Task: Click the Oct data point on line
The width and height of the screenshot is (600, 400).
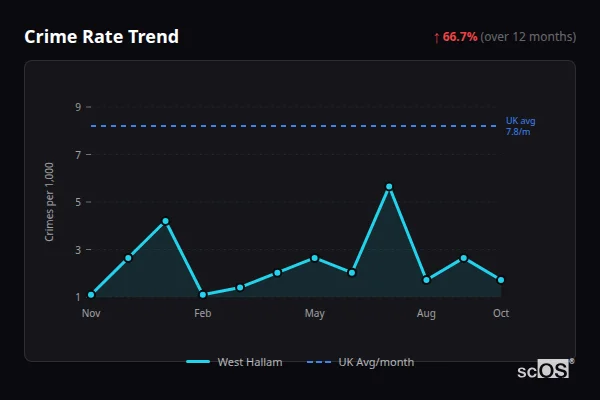Action: coord(501,280)
